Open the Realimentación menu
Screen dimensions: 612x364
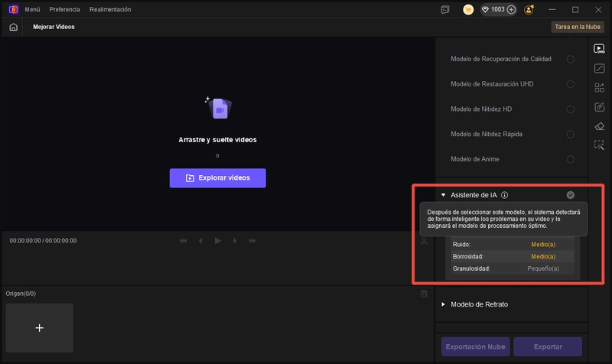(110, 9)
